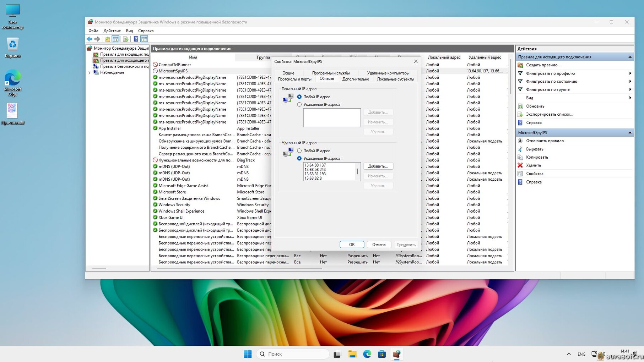Expand 'Фильтровать по профилю' submenu arrow
This screenshot has width=644, height=362.
click(x=630, y=73)
